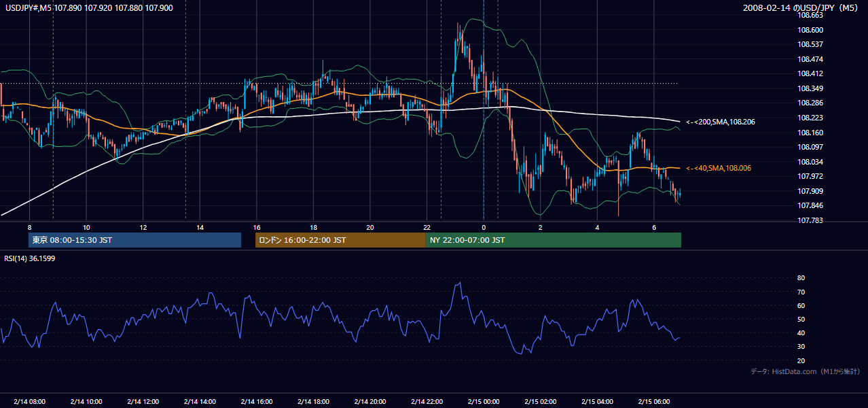Click RSI axis level 80
The image size is (868, 408).
801,278
